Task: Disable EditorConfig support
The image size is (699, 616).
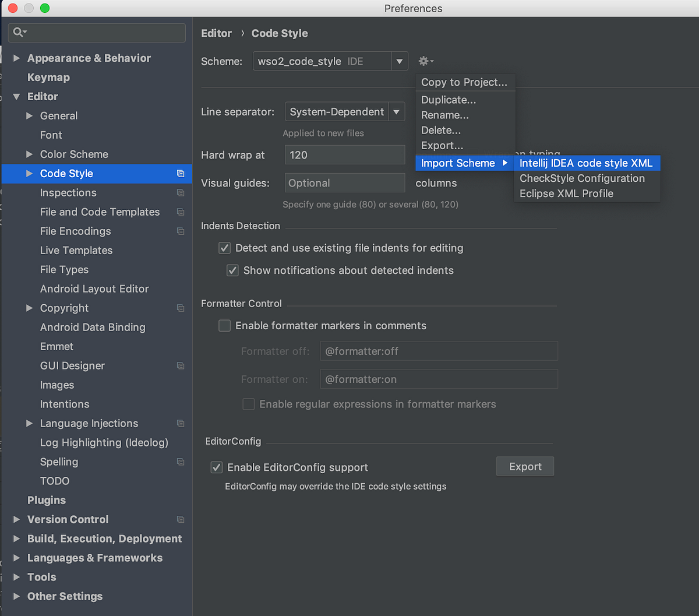Action: (x=216, y=467)
